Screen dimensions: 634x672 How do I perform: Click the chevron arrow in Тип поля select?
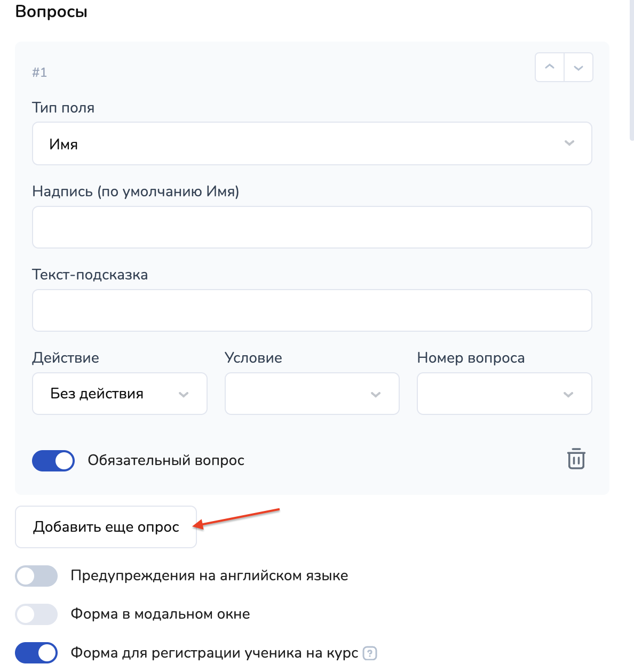point(569,143)
